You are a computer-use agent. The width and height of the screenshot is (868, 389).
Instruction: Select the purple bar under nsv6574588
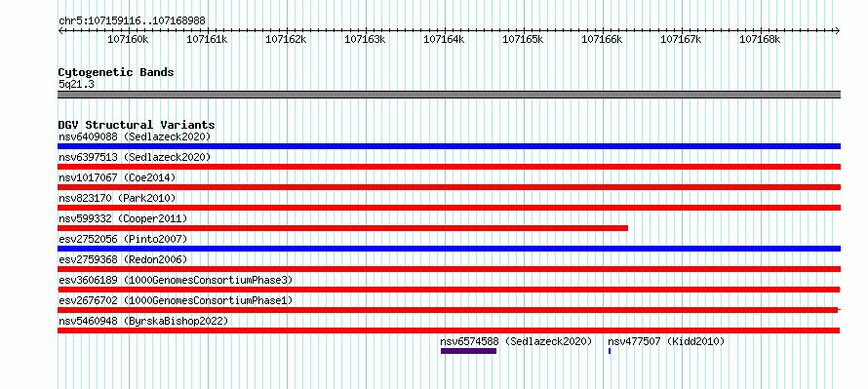point(468,351)
